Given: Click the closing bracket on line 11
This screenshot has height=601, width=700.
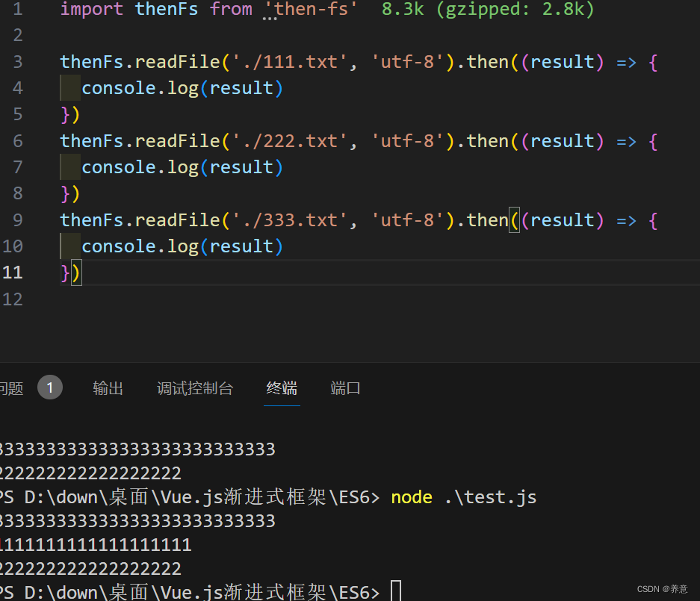Looking at the screenshot, I should pyautogui.click(x=75, y=272).
